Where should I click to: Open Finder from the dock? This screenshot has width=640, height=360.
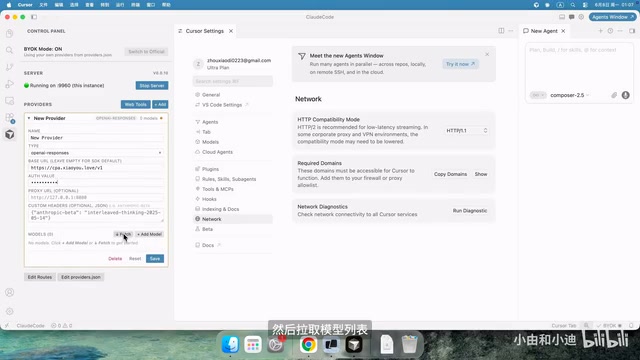(x=230, y=344)
